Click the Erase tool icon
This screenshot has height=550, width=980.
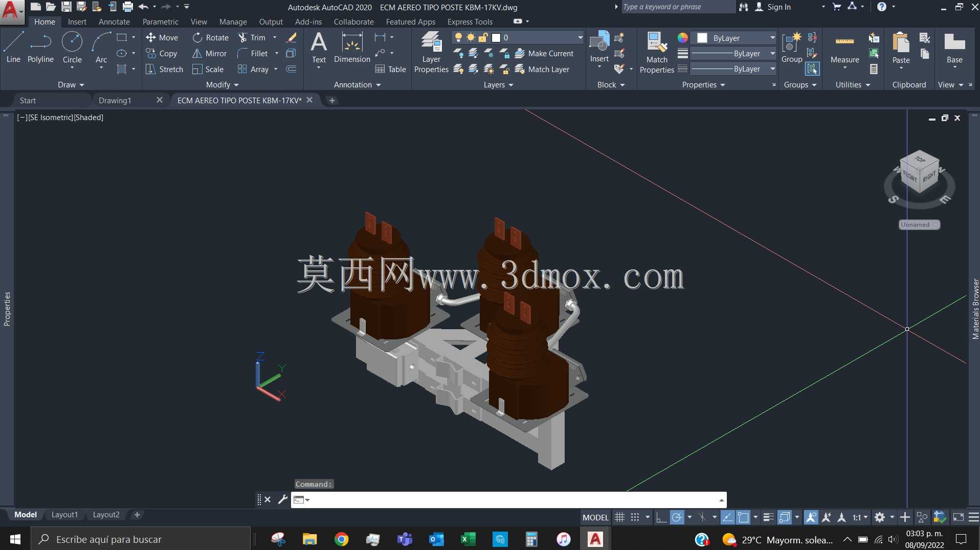click(x=292, y=37)
